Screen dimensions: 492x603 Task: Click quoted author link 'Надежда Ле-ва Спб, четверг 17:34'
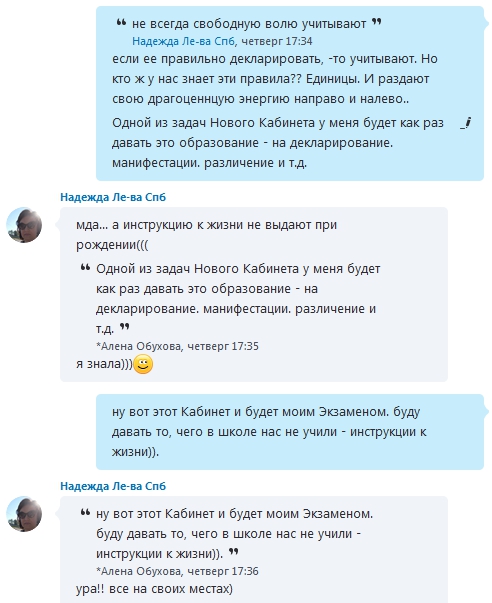(222, 41)
